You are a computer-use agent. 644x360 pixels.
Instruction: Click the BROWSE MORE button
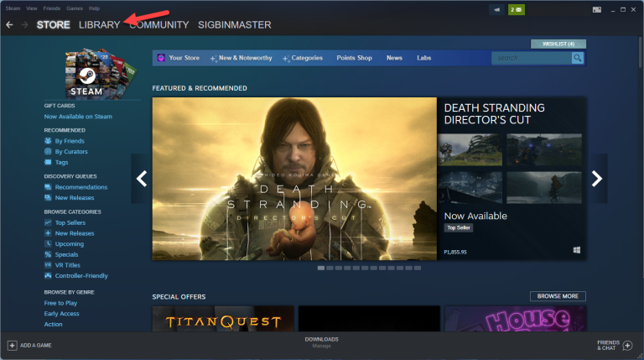[x=558, y=296]
